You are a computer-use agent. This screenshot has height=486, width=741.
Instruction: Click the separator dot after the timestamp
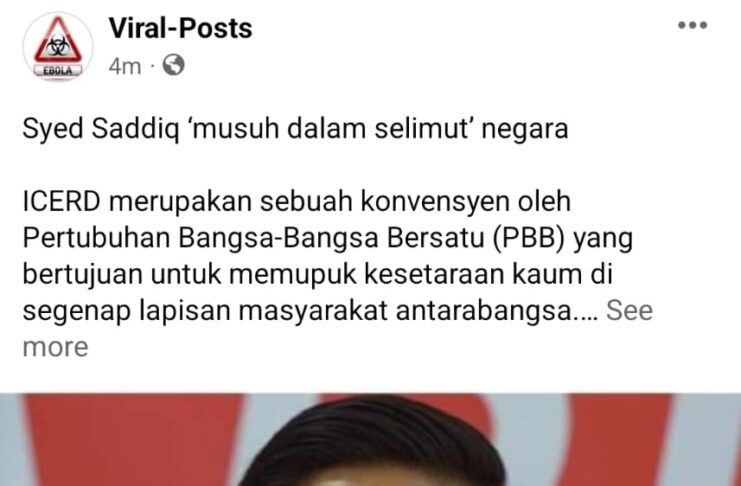152,66
